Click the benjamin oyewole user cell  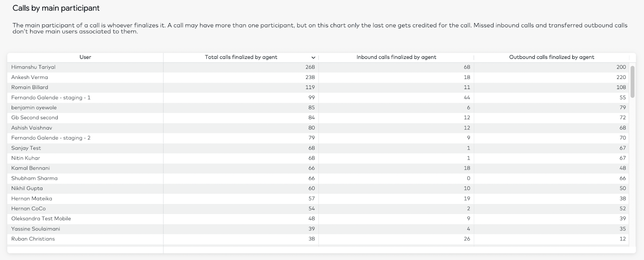pos(85,108)
